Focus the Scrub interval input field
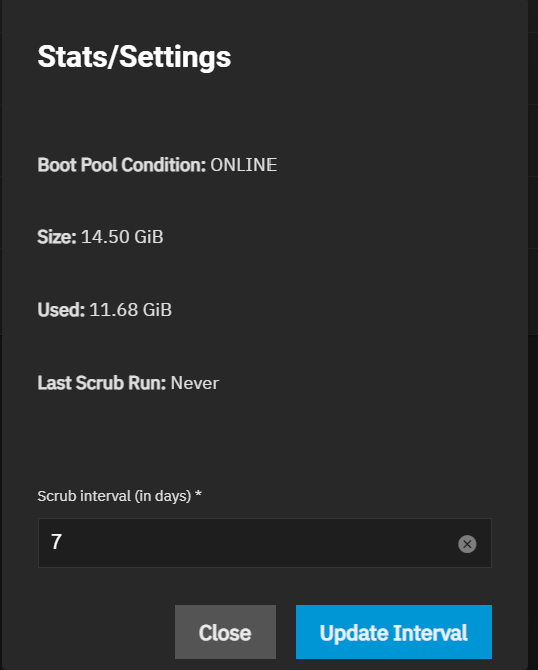538x670 pixels. [265, 543]
